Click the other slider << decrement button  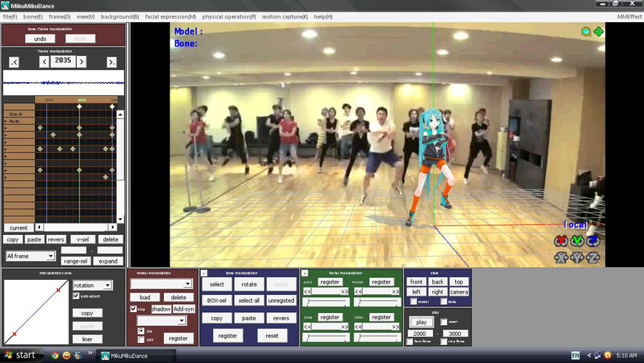tap(358, 326)
